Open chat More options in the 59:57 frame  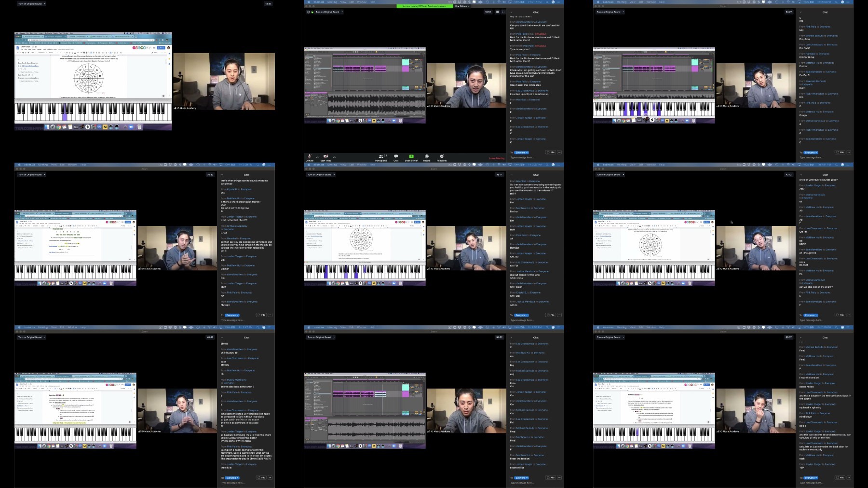click(x=849, y=477)
